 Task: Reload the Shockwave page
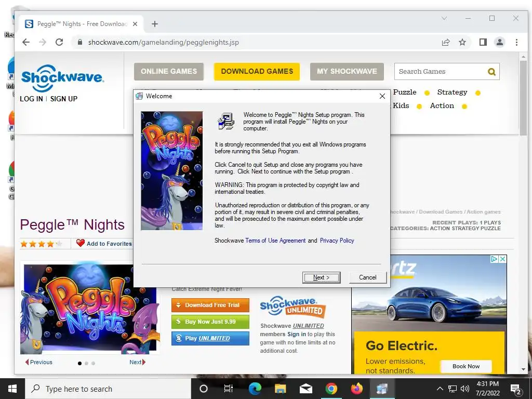(59, 42)
